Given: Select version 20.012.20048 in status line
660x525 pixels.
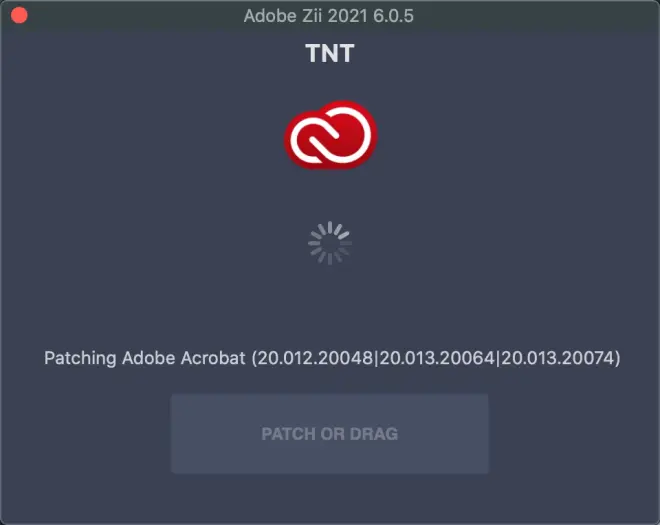Looking at the screenshot, I should [x=315, y=358].
